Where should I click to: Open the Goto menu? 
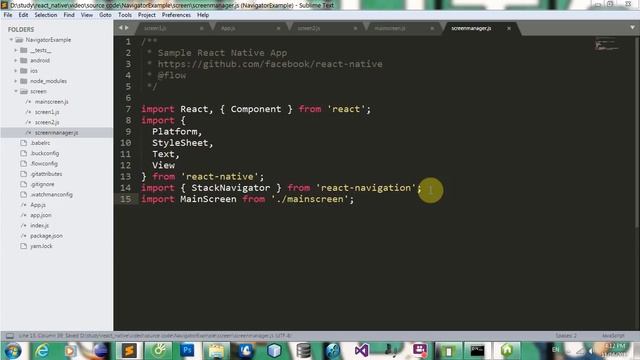click(105, 15)
